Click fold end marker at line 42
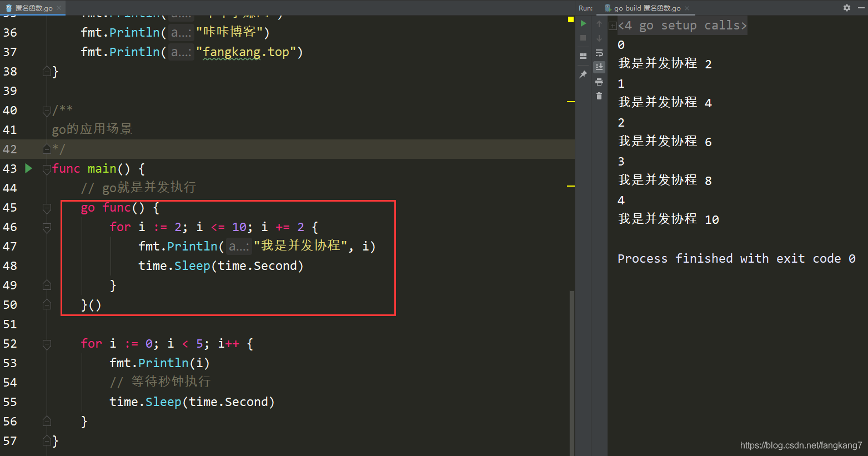Viewport: 868px width, 456px height. tap(47, 149)
